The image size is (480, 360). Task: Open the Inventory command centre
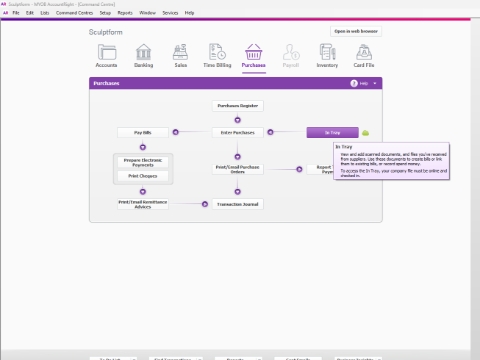coord(327,56)
